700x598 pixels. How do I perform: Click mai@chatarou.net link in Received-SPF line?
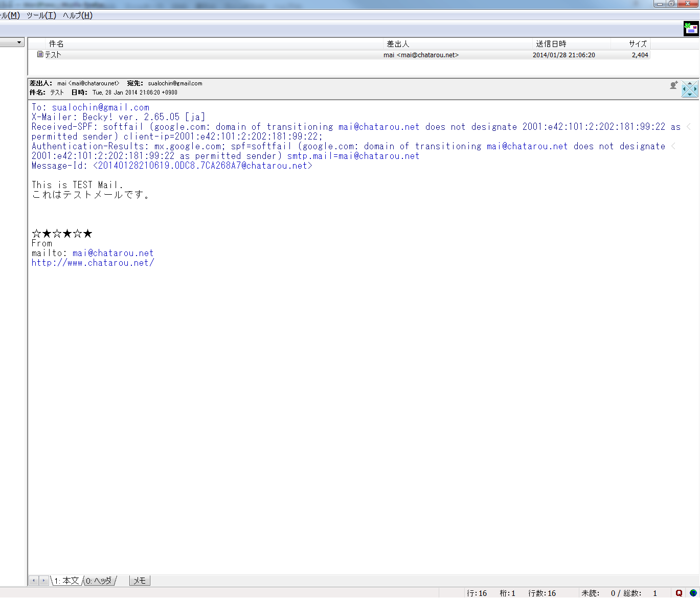379,127
